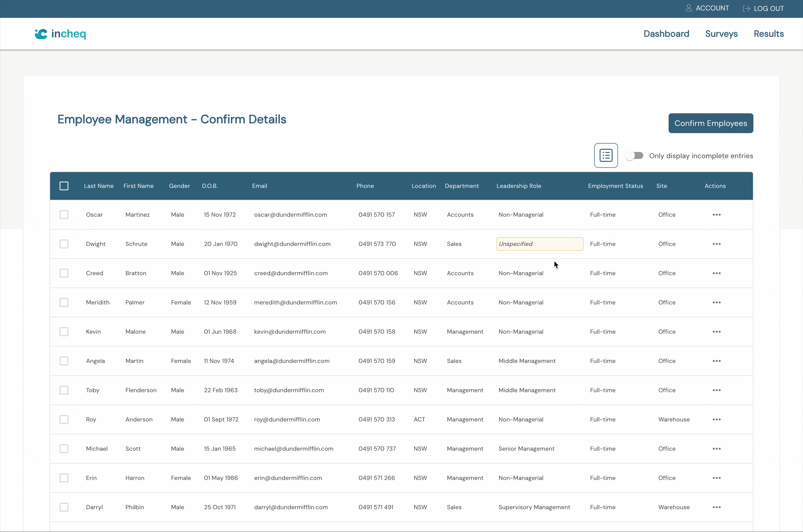Click the log out arrow icon
The width and height of the screenshot is (803, 532).
[746, 8]
